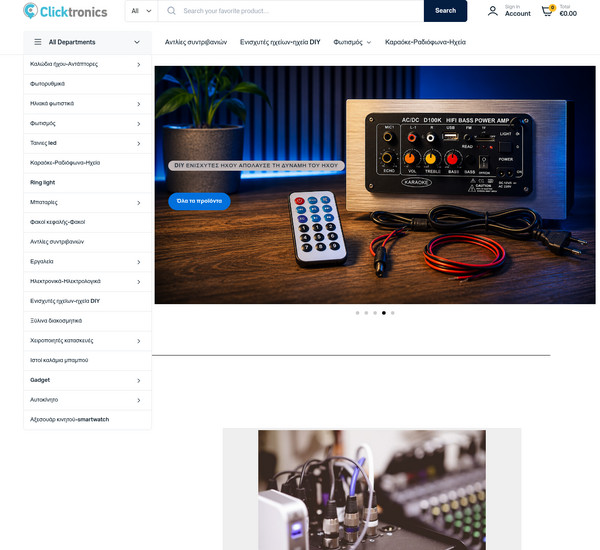Open Αντλίες συντριβανιών in top navigation
The image size is (600, 550).
click(196, 42)
